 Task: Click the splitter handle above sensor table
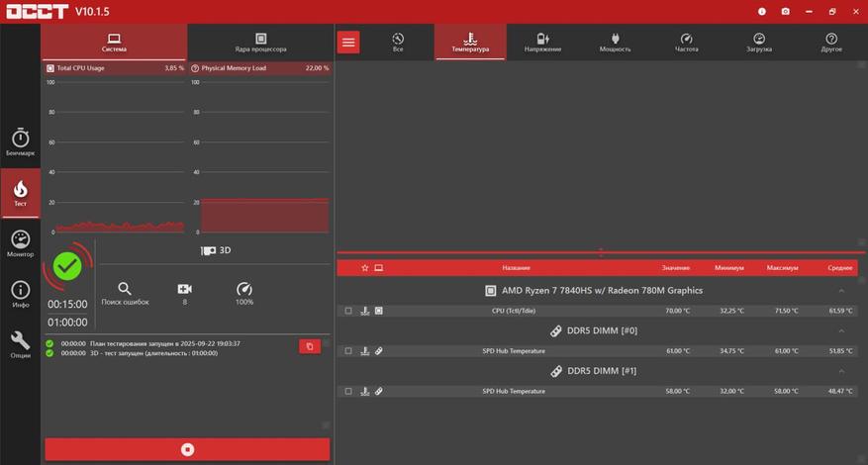[x=601, y=252]
